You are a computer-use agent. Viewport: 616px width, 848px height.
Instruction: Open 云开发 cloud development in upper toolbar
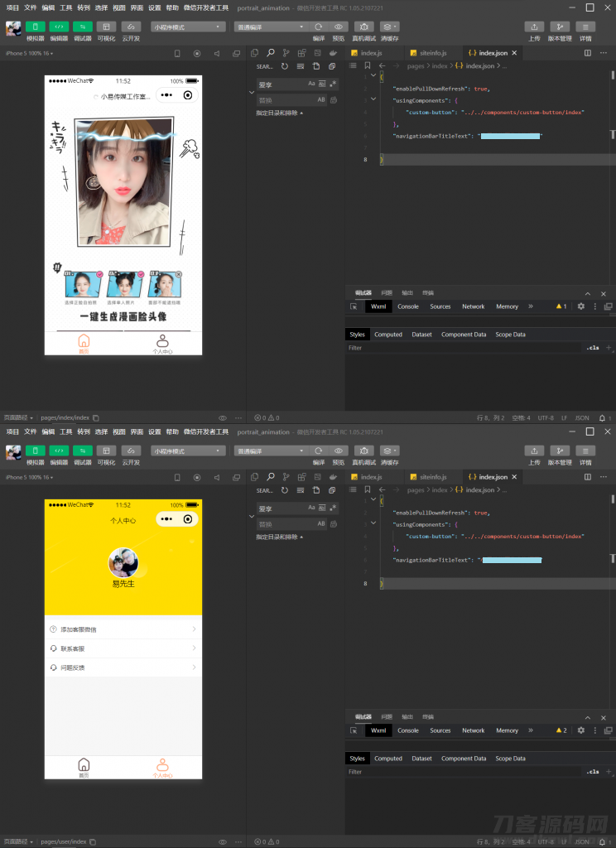point(131,26)
